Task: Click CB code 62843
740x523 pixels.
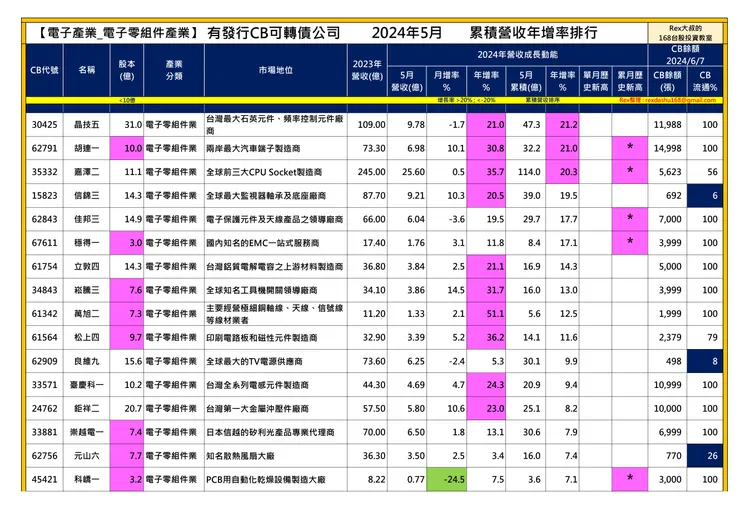Action: [x=44, y=219]
